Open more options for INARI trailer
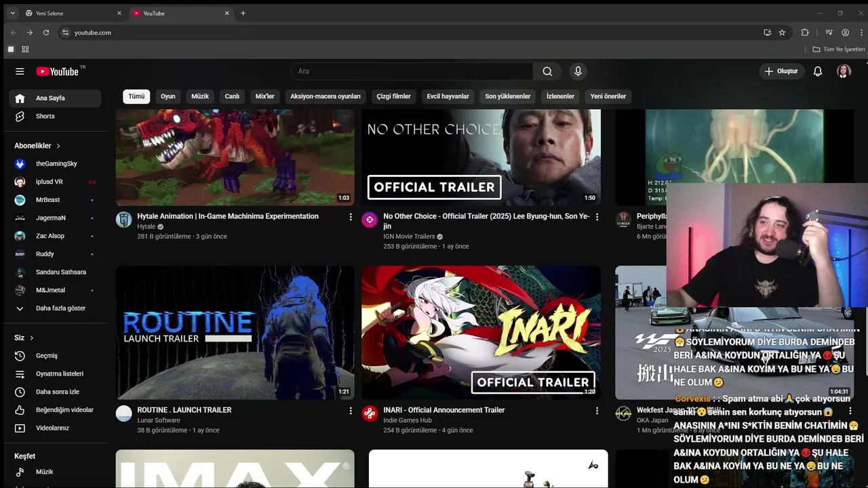868x488 pixels. click(x=597, y=411)
